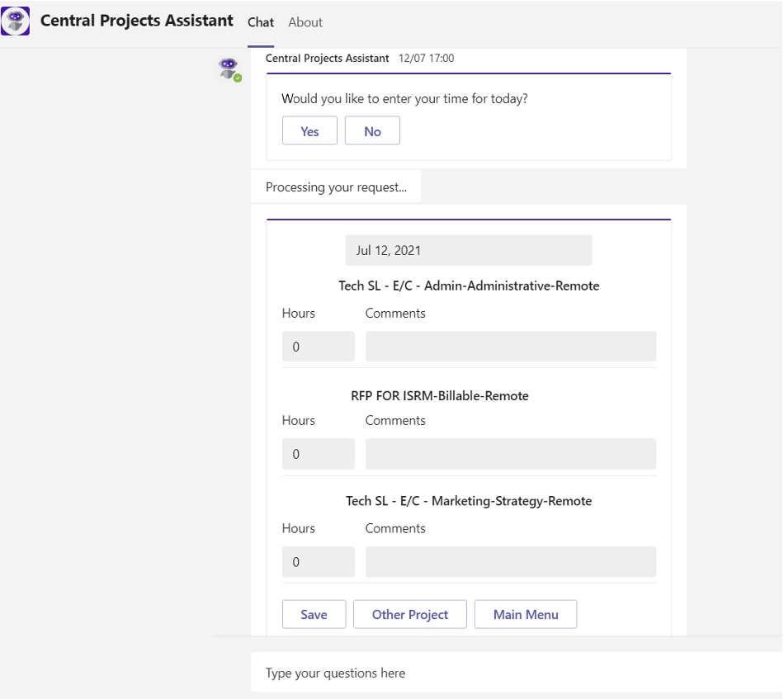784x699 pixels.
Task: Click the Central Projects Assistant app logo
Action: click(16, 21)
